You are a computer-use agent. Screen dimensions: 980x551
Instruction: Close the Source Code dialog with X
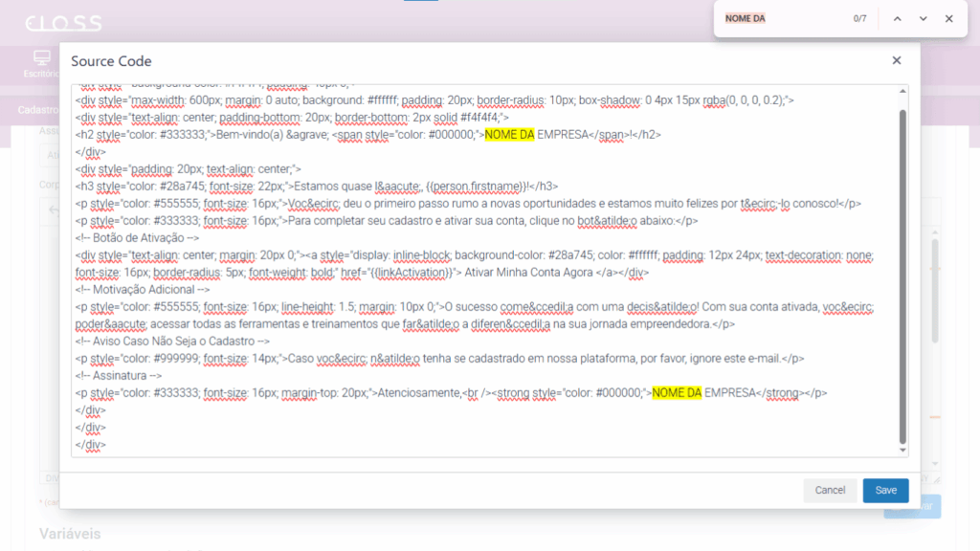(x=897, y=60)
